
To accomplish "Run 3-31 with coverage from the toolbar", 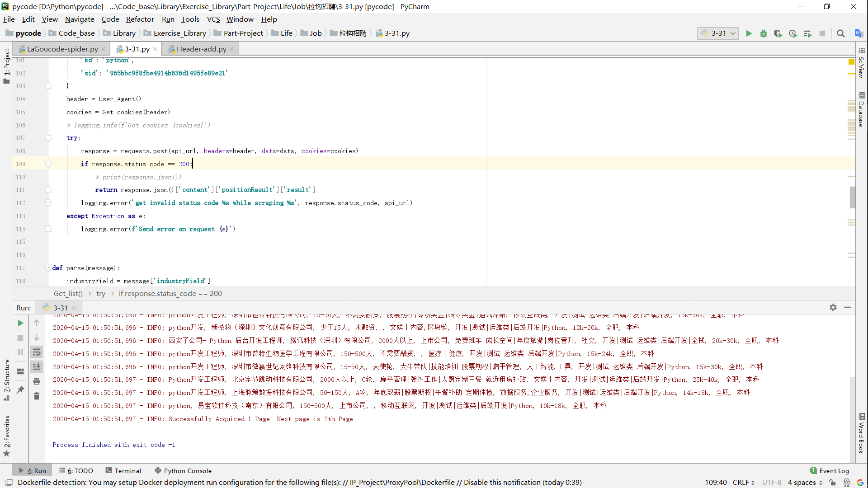I will (778, 33).
